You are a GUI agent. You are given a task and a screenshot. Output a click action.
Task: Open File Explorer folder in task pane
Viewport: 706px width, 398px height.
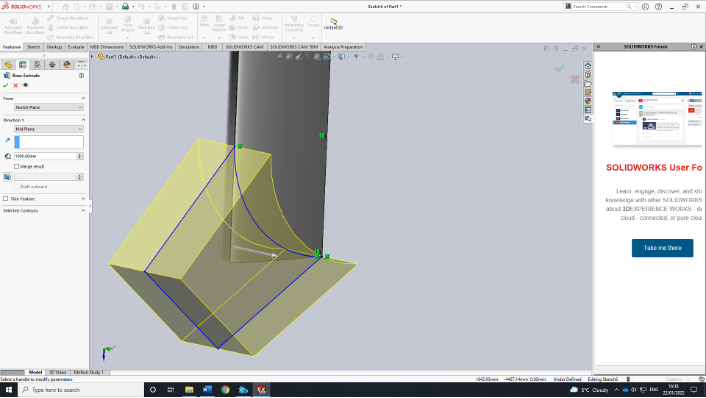588,84
